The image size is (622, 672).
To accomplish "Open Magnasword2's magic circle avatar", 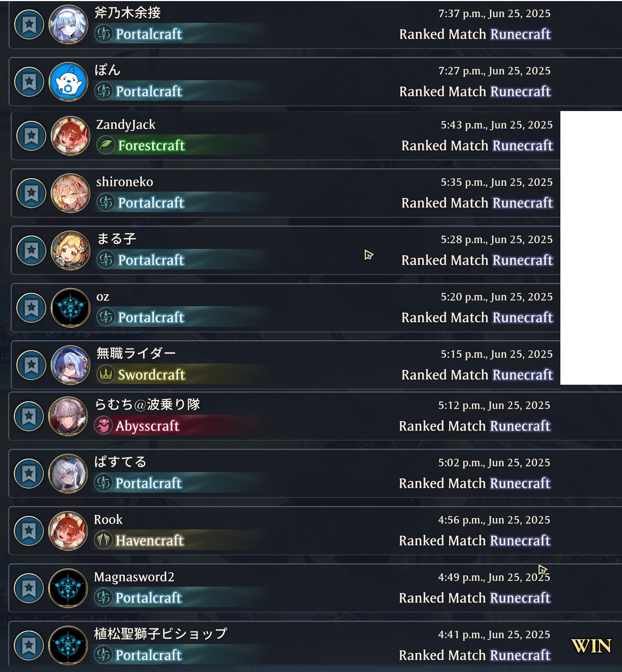I will [68, 588].
